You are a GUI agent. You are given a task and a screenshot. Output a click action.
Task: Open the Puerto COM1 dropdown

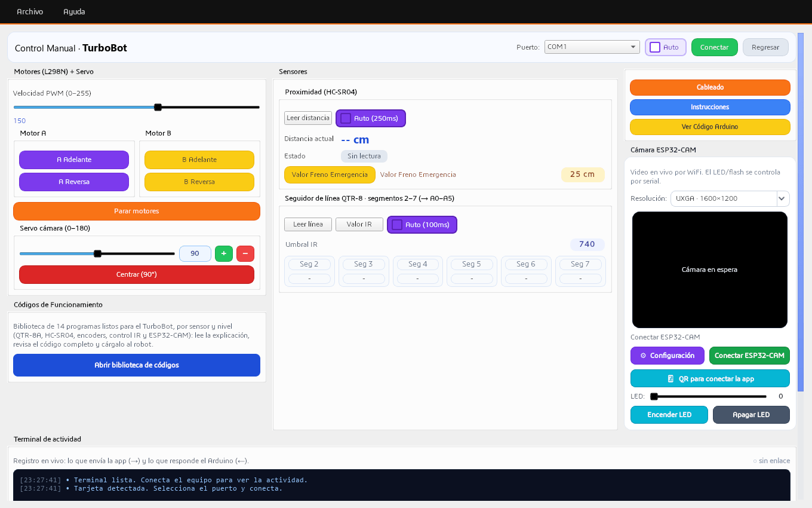(x=592, y=47)
